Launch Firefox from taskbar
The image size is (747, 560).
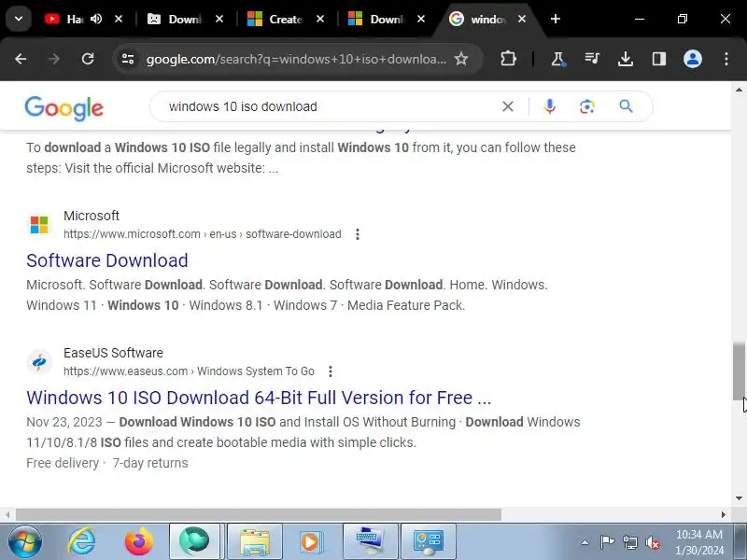tap(138, 542)
